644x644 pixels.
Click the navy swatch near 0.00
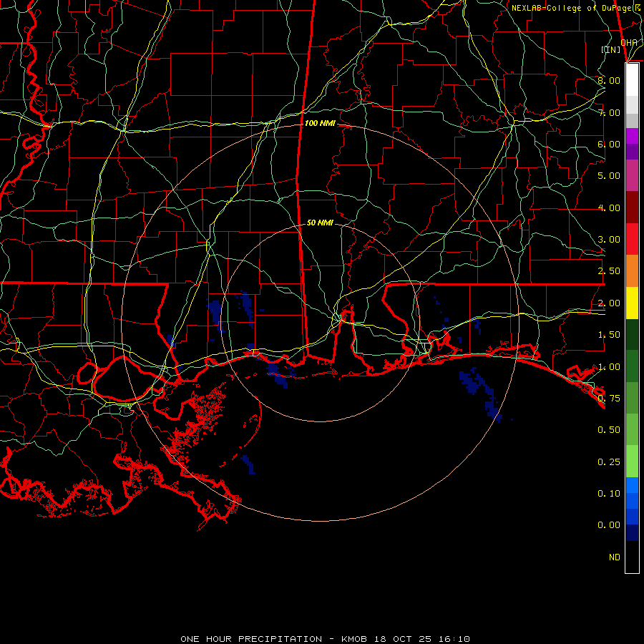(x=632, y=533)
